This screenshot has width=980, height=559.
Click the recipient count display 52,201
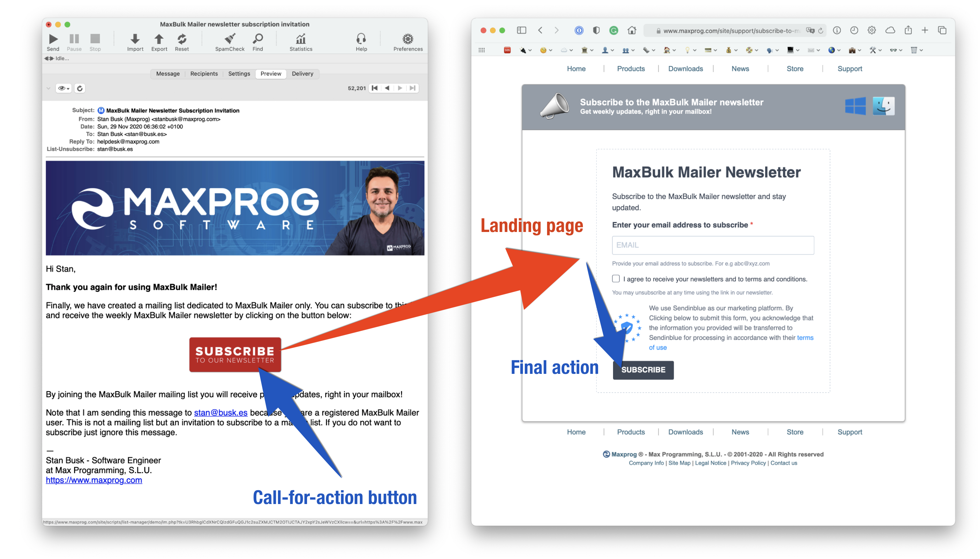coord(357,88)
